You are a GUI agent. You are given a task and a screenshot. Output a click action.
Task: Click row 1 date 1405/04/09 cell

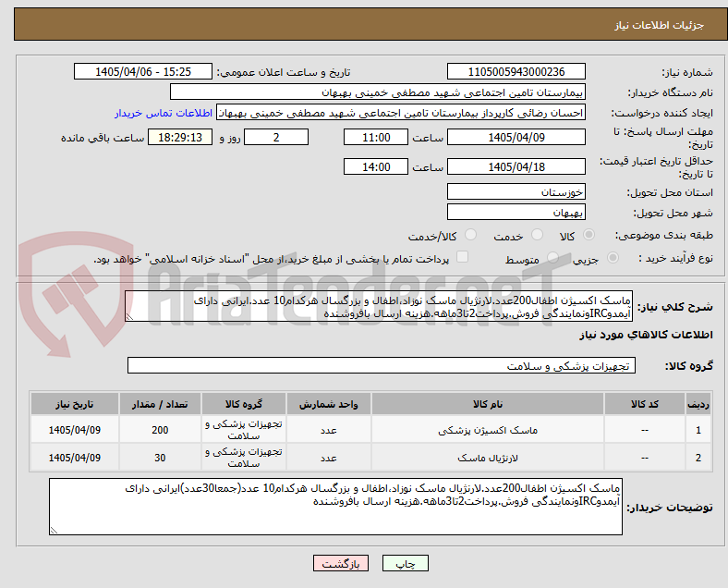click(75, 430)
